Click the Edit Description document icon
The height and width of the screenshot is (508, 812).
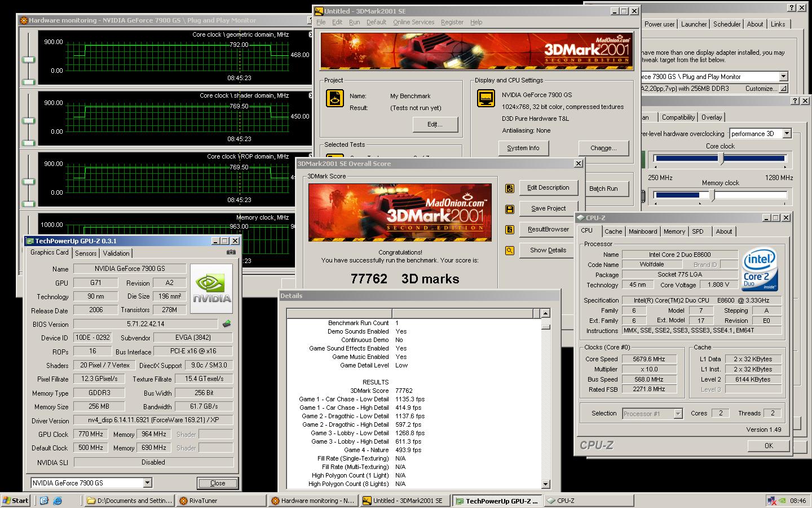click(510, 189)
